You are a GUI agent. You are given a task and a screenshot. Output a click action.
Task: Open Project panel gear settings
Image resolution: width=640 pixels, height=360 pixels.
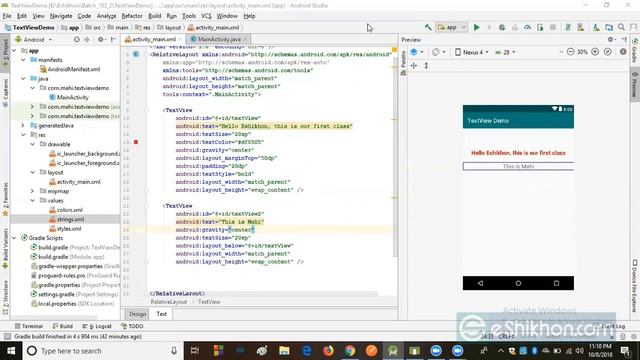[100, 40]
